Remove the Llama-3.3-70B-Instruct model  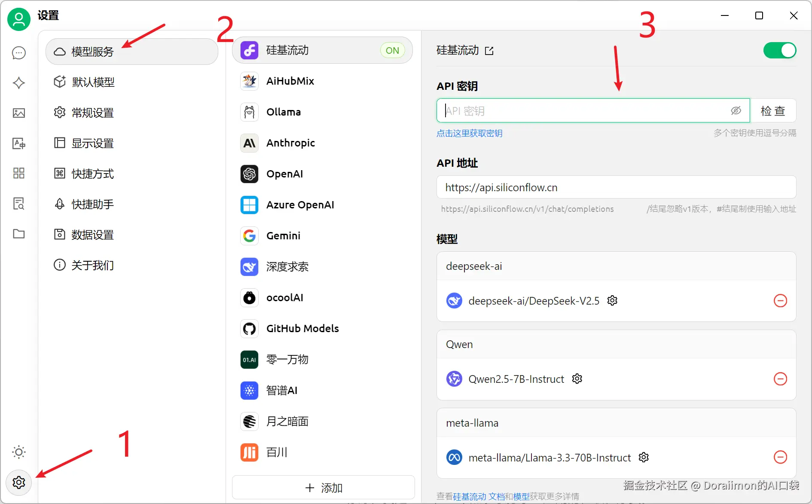780,457
